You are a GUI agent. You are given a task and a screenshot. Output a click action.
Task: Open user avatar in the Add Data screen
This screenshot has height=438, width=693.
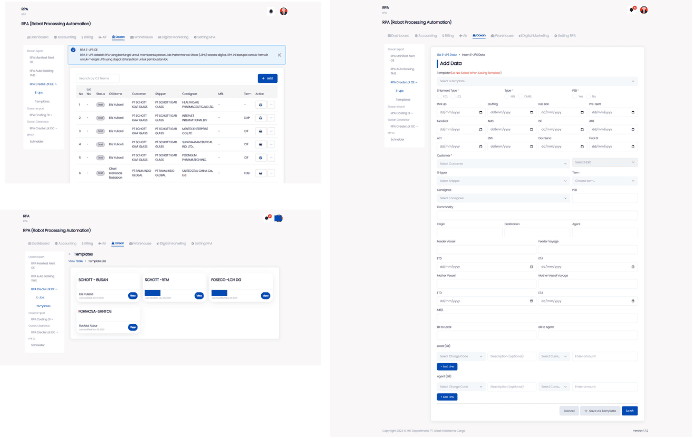click(x=644, y=10)
